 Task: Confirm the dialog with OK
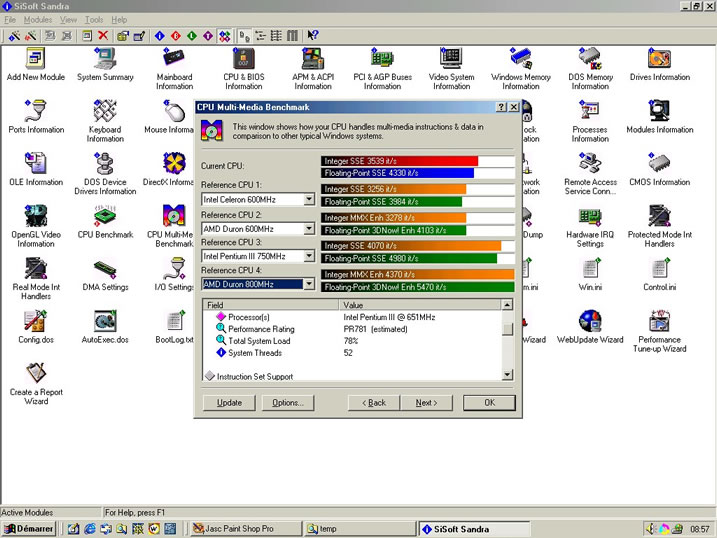489,403
